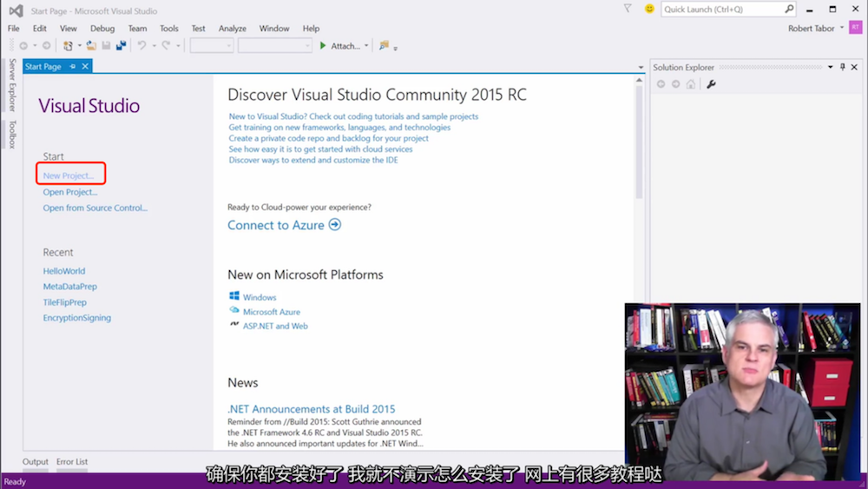The image size is (868, 489).
Task: Click the RT account avatar
Action: pyautogui.click(x=855, y=27)
